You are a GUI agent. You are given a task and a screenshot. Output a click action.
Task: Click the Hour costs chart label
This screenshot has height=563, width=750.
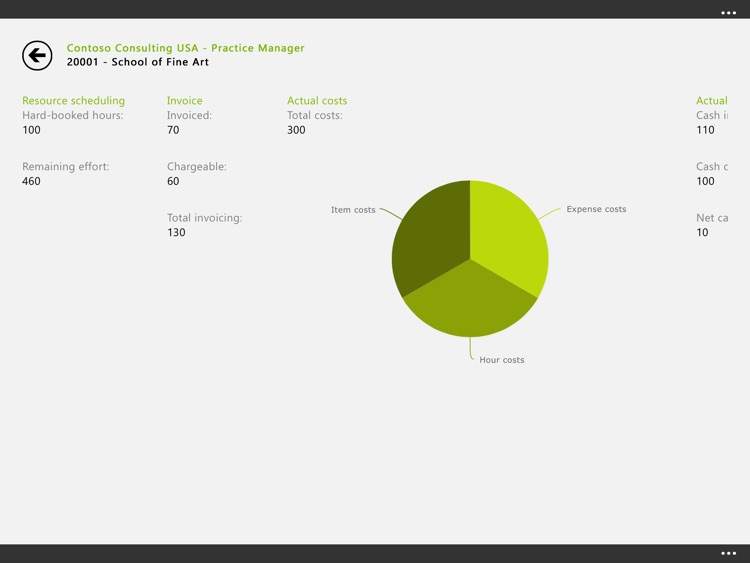[502, 360]
